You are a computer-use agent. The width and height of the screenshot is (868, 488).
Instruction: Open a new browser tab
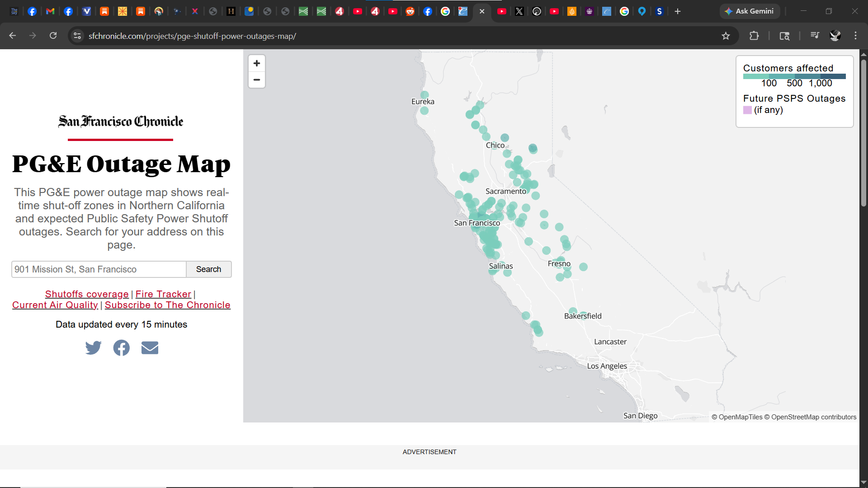pyautogui.click(x=677, y=11)
